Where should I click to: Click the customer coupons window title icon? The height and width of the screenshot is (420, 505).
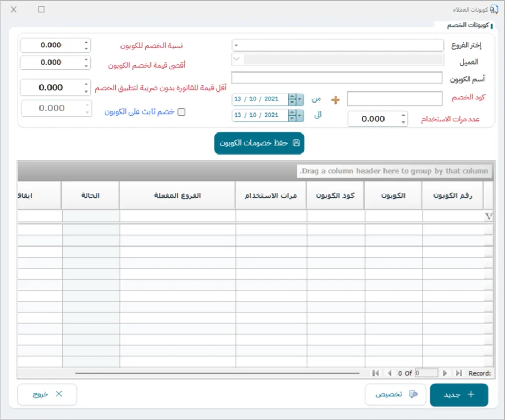[494, 9]
